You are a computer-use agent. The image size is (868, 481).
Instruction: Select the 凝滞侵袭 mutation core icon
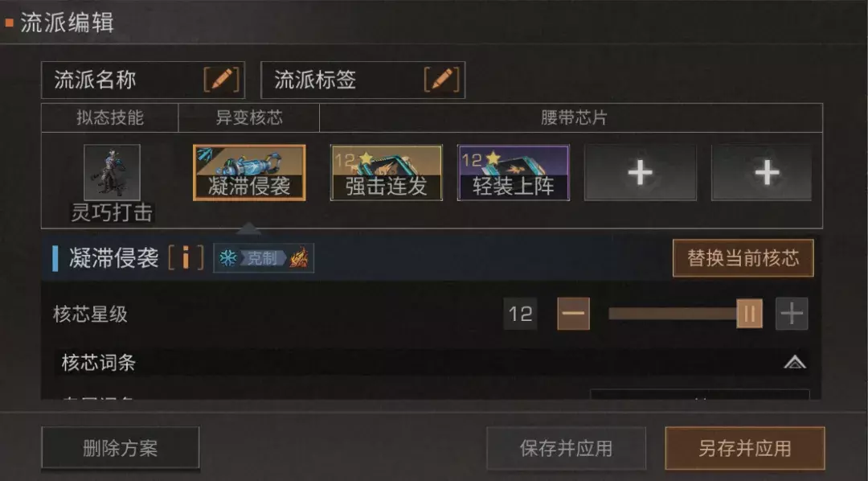249,172
